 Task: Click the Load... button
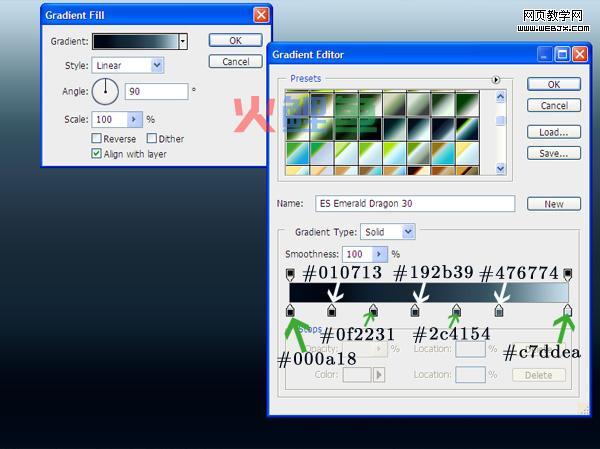pyautogui.click(x=554, y=132)
